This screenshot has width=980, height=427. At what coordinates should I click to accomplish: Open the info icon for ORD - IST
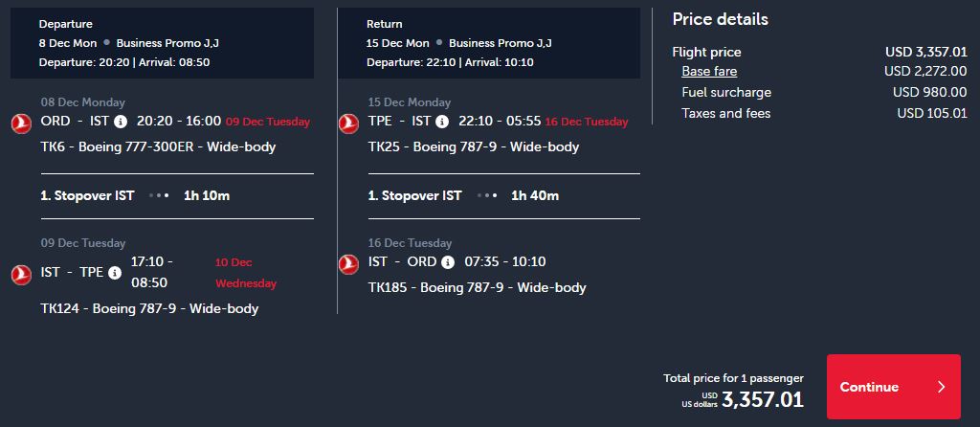pyautogui.click(x=120, y=122)
